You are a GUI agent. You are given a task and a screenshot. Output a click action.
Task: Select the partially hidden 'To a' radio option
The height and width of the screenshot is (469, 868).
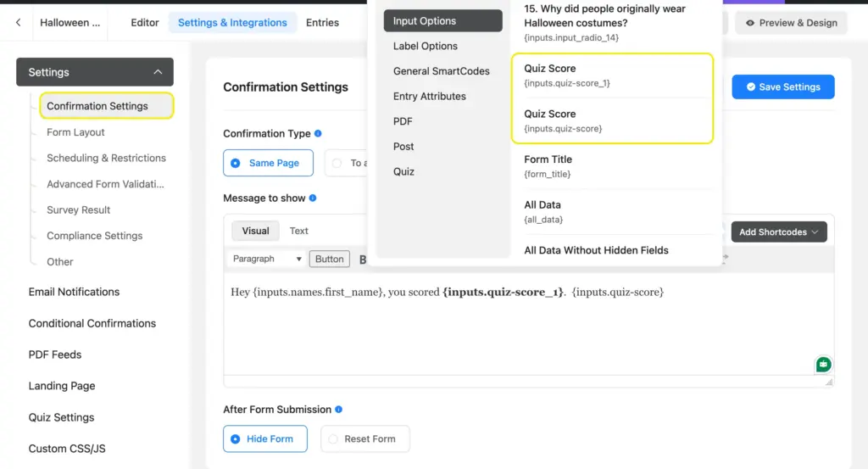point(347,163)
